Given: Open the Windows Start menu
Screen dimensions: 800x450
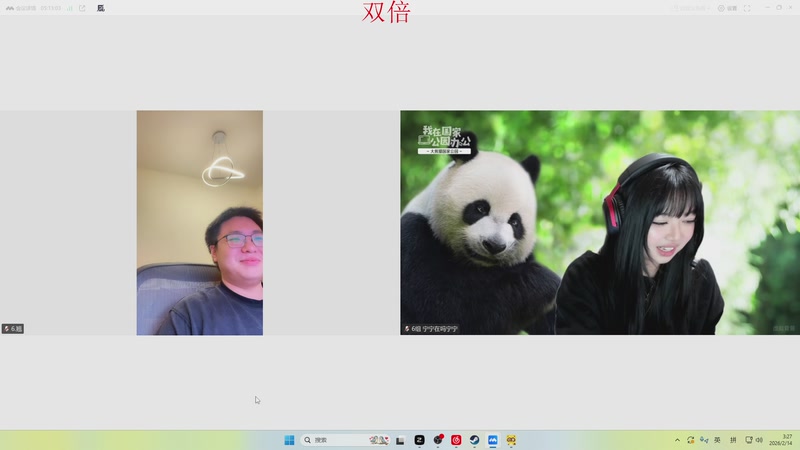Looking at the screenshot, I should point(289,440).
